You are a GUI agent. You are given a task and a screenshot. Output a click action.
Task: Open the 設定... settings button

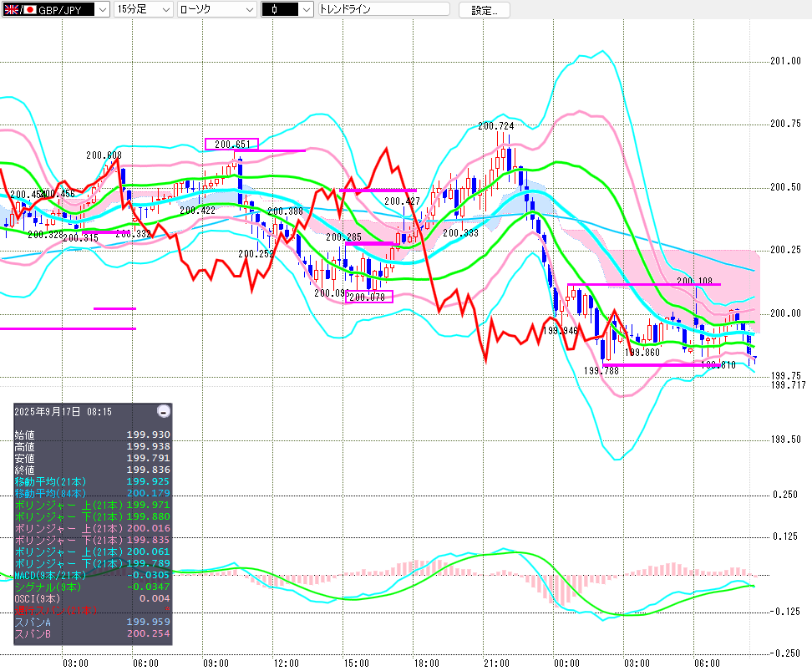(484, 10)
